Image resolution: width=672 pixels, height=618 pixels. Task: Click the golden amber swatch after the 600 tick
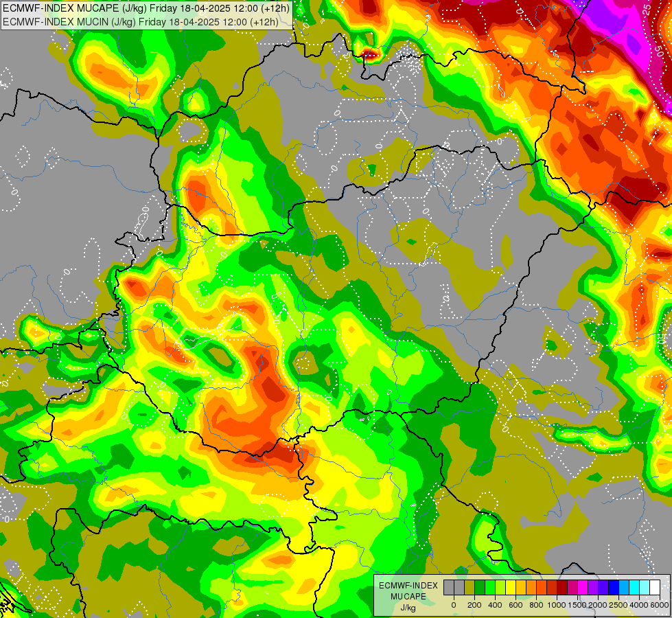pos(521,588)
